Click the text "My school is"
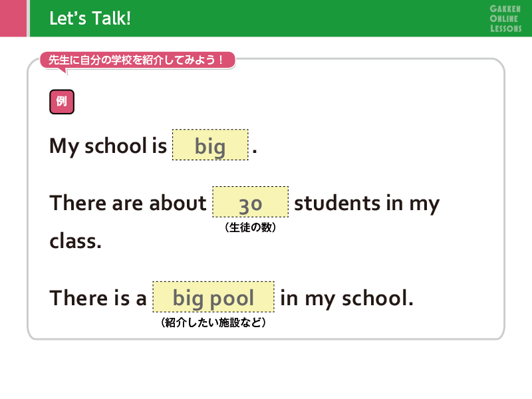The image size is (532, 399). (x=108, y=146)
